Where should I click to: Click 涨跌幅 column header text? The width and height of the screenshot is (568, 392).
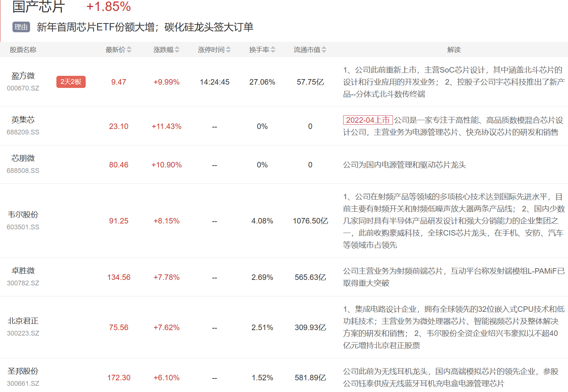pos(163,50)
